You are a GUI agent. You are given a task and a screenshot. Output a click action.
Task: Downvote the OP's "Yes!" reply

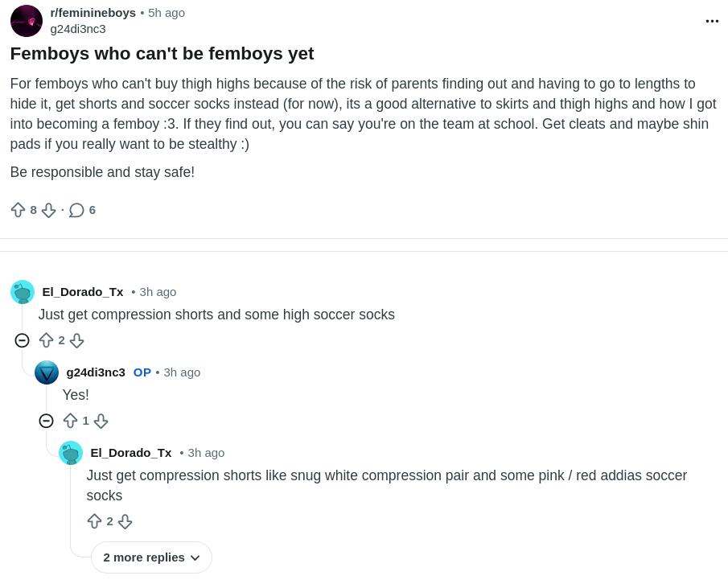101,421
